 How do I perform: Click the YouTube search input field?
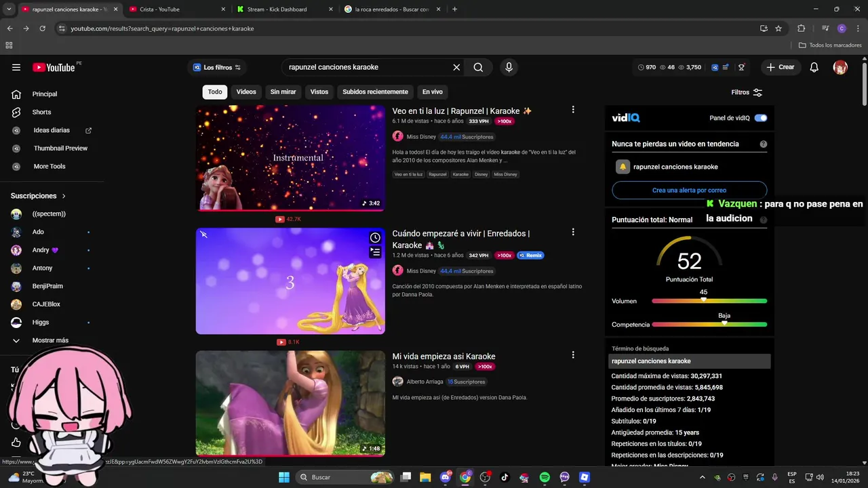tap(366, 67)
